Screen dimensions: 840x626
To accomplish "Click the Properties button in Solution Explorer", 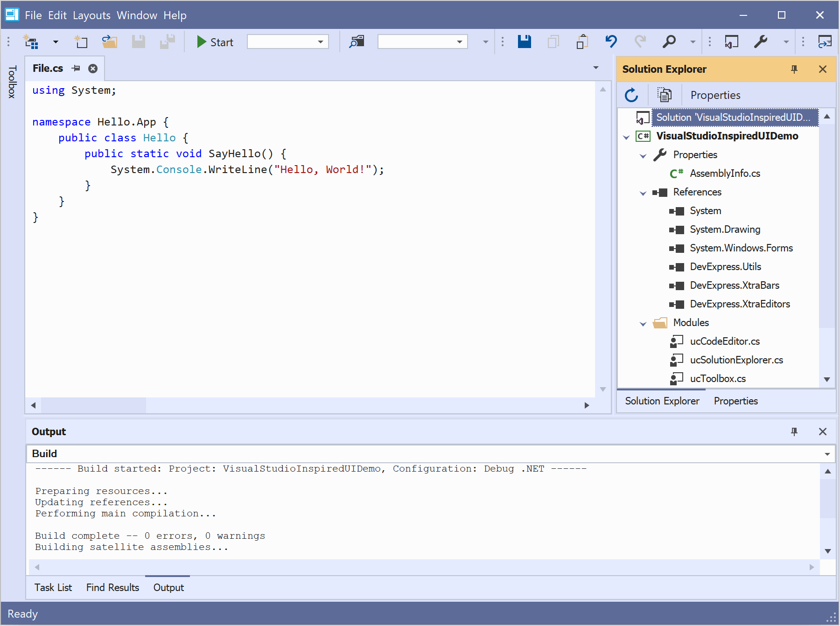I will pyautogui.click(x=715, y=95).
